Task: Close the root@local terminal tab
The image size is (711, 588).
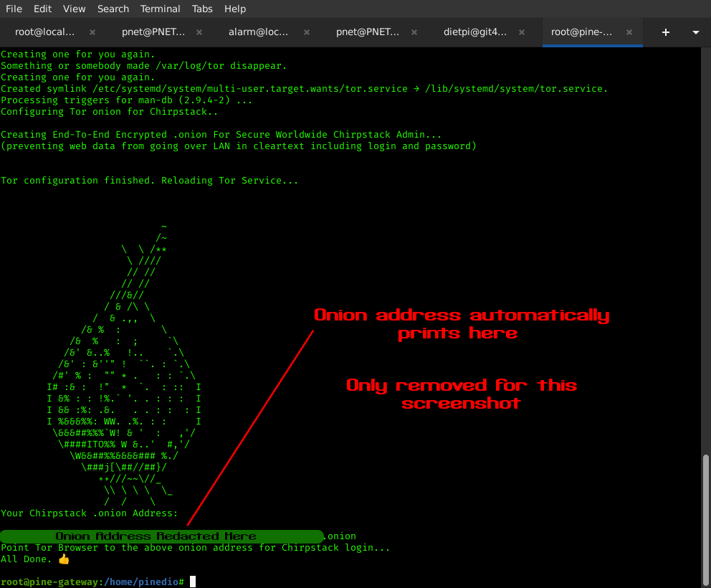Action: 92,32
